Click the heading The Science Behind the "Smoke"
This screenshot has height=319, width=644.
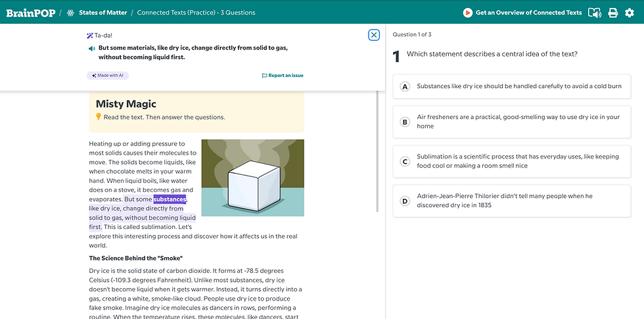[136, 258]
